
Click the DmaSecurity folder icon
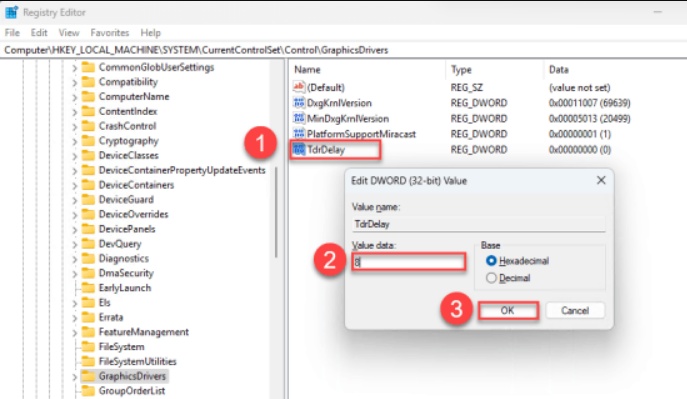point(88,273)
